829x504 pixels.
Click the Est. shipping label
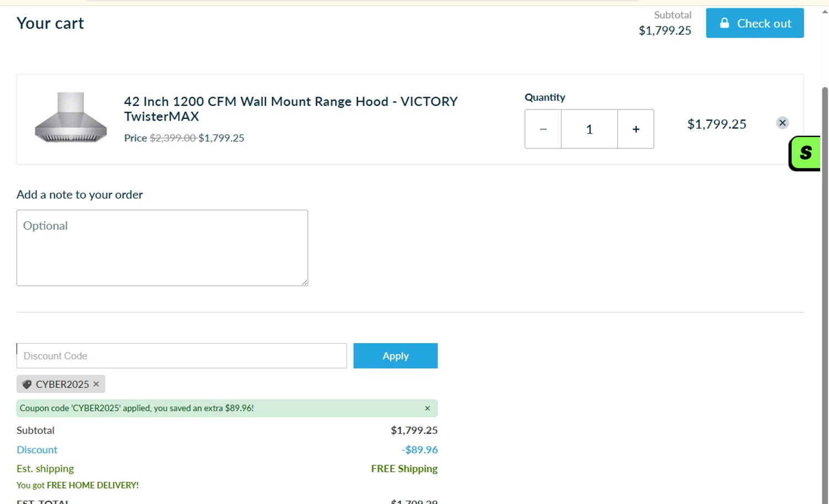45,469
